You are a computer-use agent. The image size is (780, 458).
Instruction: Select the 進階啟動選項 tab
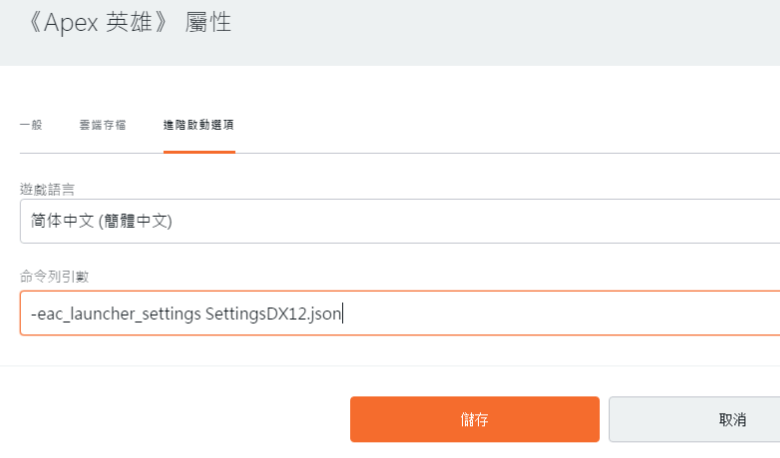coord(199,125)
